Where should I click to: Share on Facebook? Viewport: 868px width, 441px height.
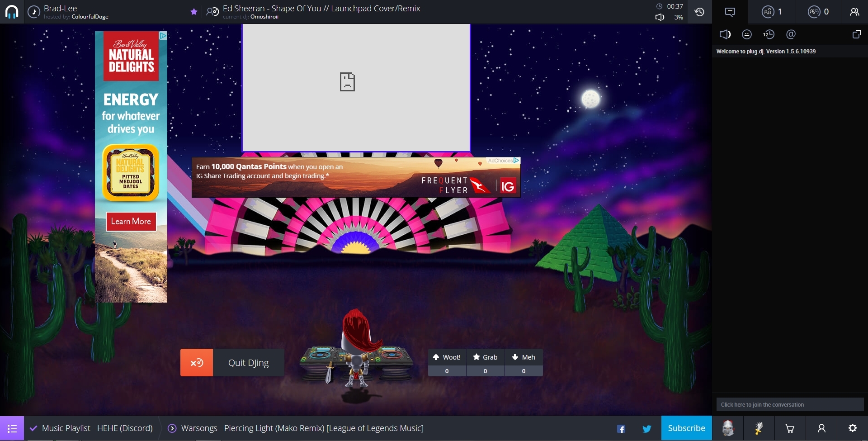click(622, 429)
